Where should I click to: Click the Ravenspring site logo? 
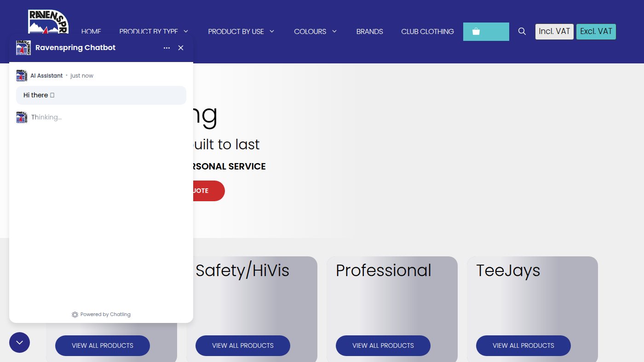click(48, 22)
